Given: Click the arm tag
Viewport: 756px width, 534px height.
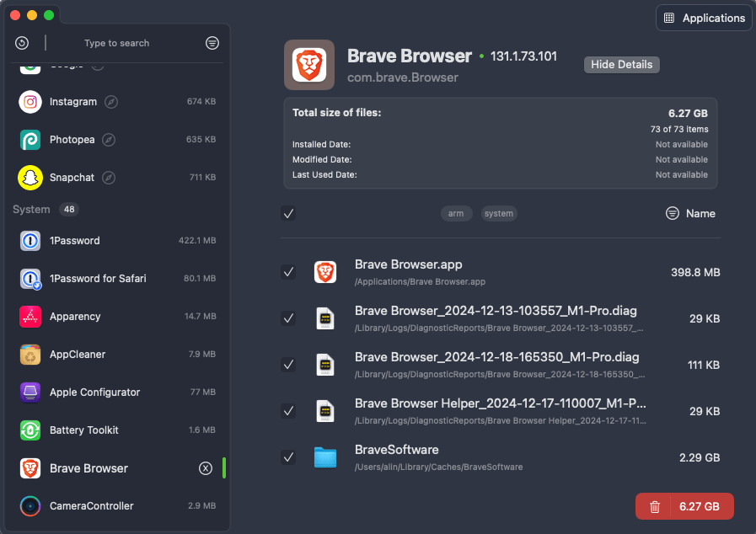Looking at the screenshot, I should tap(456, 213).
